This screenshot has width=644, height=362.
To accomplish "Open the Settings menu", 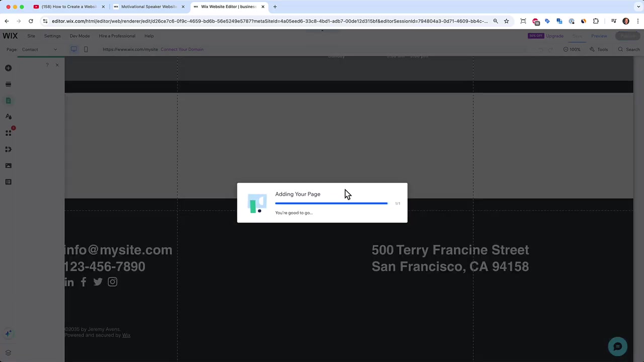I will pos(52,36).
